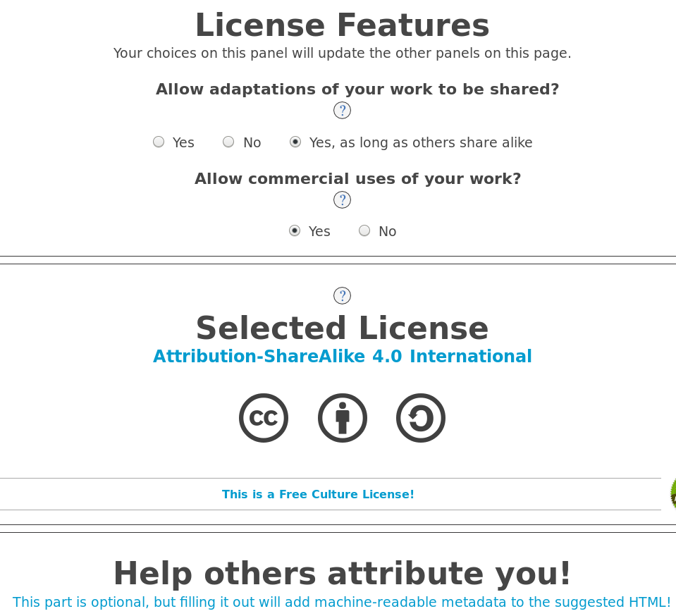Click the Creative Commons CC logo icon

264,417
